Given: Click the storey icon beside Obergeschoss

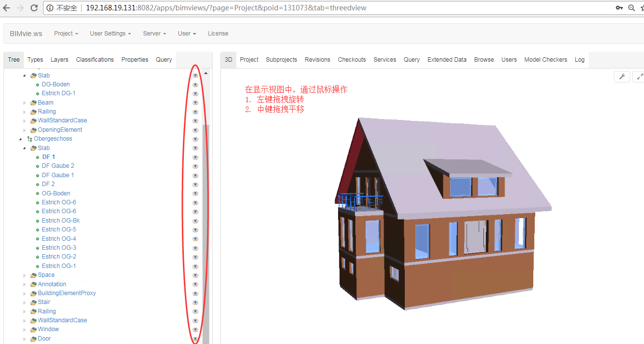Looking at the screenshot, I should [29, 139].
